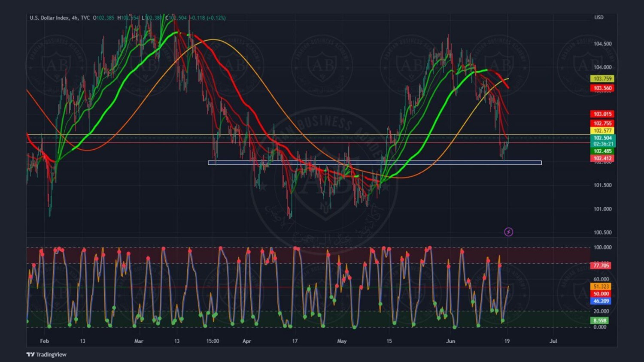Click the current price 102.504 countdown label
The width and height of the screenshot is (644, 362).
click(x=602, y=141)
